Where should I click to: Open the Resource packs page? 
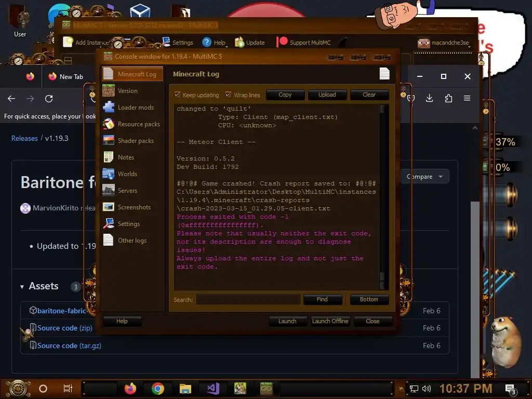[132, 124]
